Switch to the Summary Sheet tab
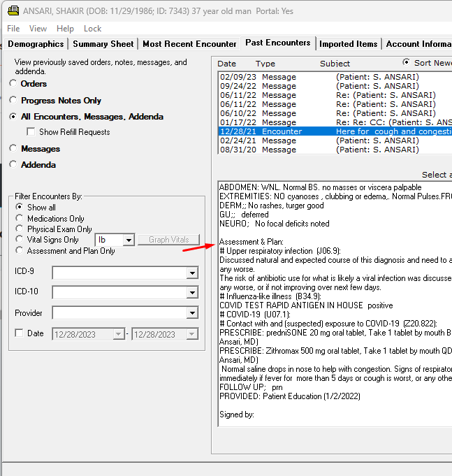 click(103, 44)
